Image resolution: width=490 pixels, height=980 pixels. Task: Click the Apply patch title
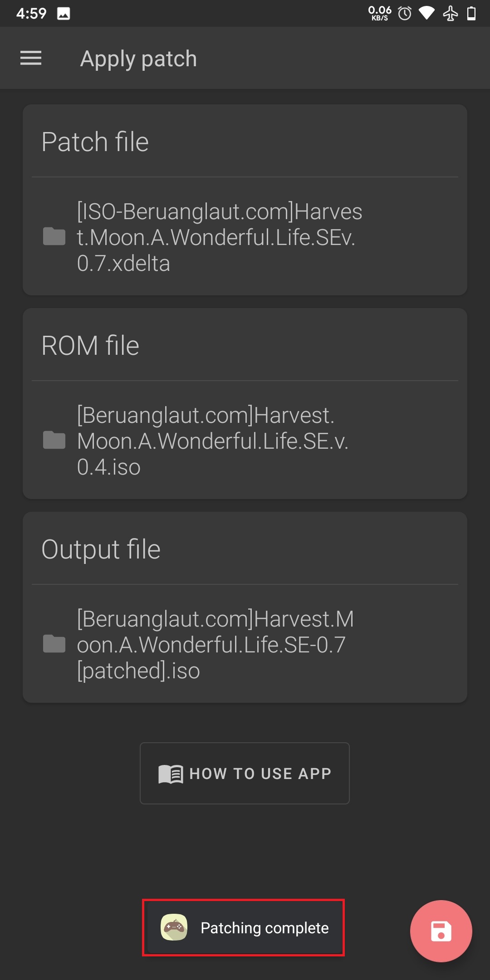[138, 58]
